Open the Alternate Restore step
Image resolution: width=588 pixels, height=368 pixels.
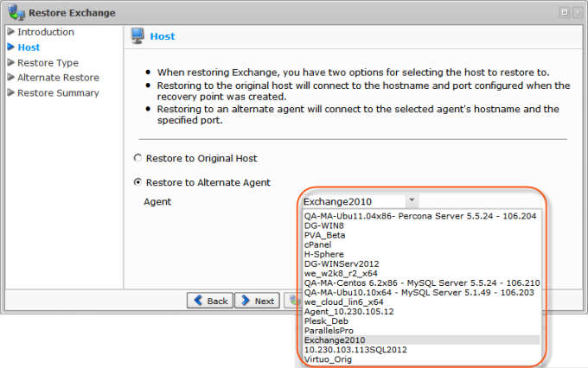click(x=58, y=78)
